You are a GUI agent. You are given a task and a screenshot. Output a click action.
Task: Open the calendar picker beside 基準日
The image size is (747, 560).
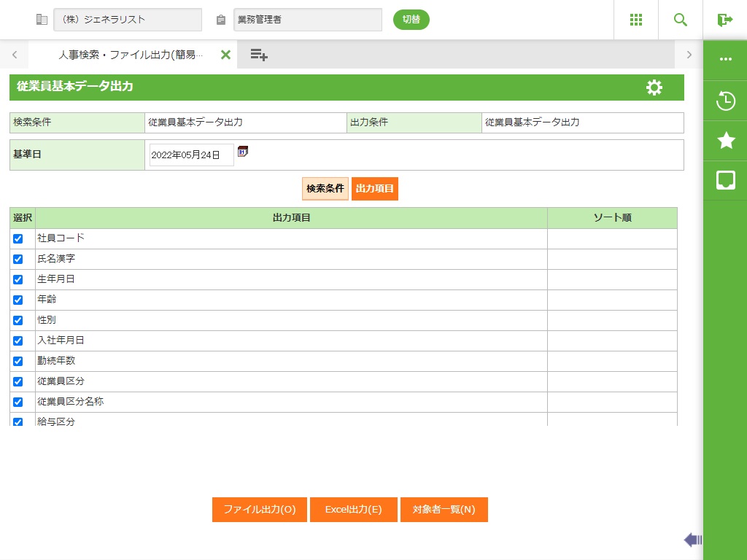tap(243, 152)
